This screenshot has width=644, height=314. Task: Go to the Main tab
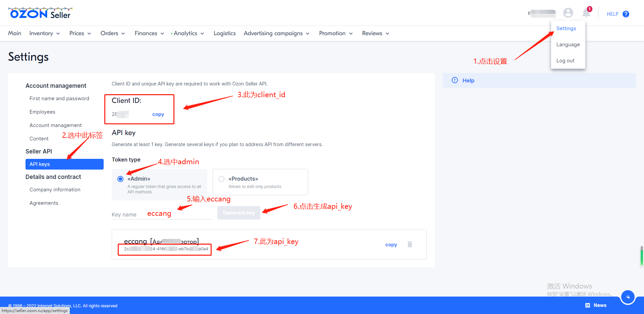(15, 33)
